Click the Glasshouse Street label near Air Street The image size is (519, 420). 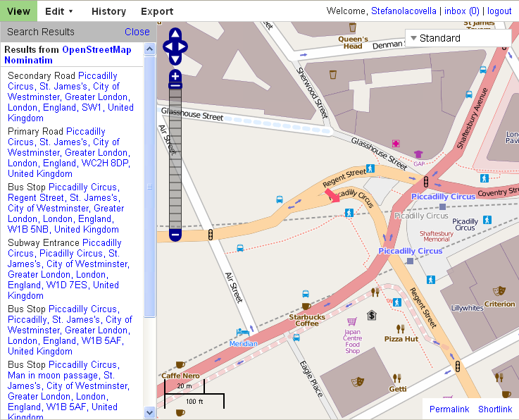192,114
